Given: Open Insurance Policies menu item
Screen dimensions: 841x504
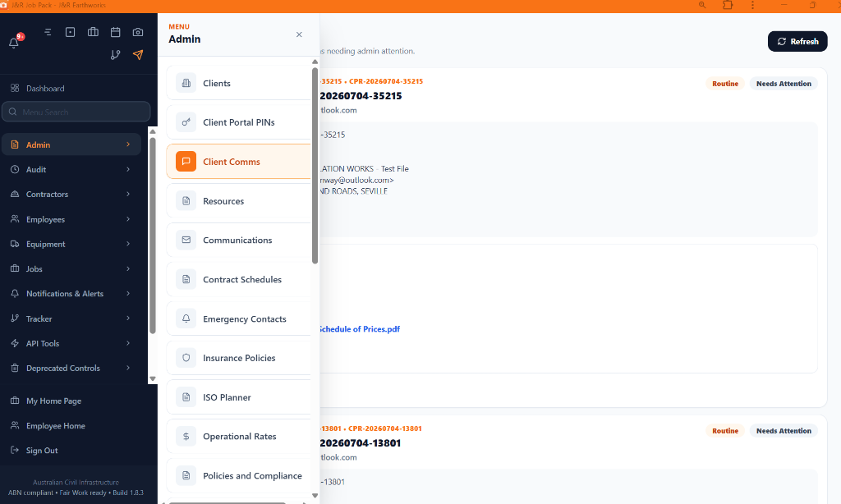Looking at the screenshot, I should tap(239, 358).
